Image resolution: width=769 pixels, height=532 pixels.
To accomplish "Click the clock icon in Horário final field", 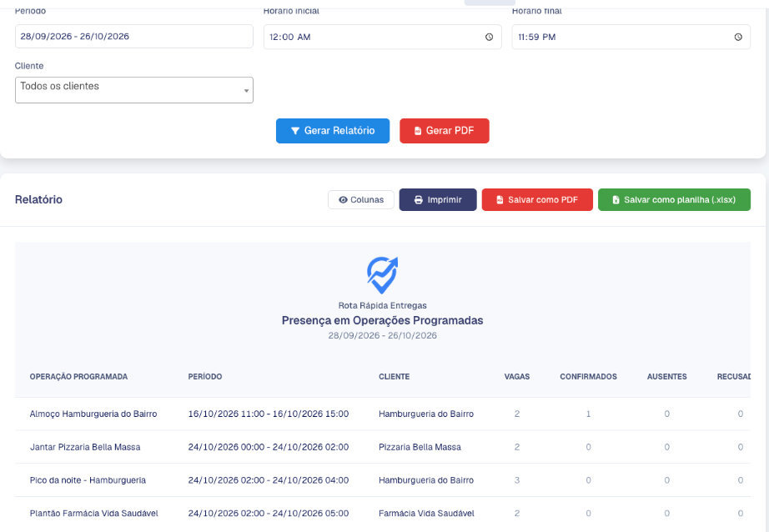I will (738, 37).
